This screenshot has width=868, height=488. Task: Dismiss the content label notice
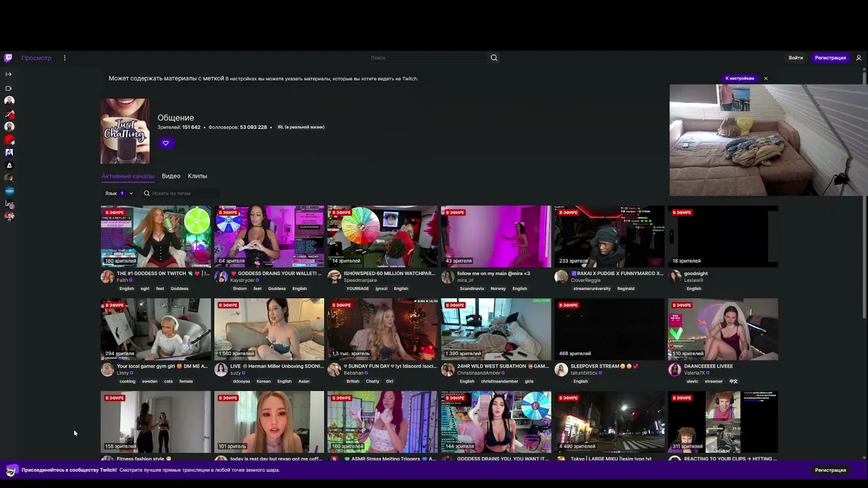(x=766, y=79)
